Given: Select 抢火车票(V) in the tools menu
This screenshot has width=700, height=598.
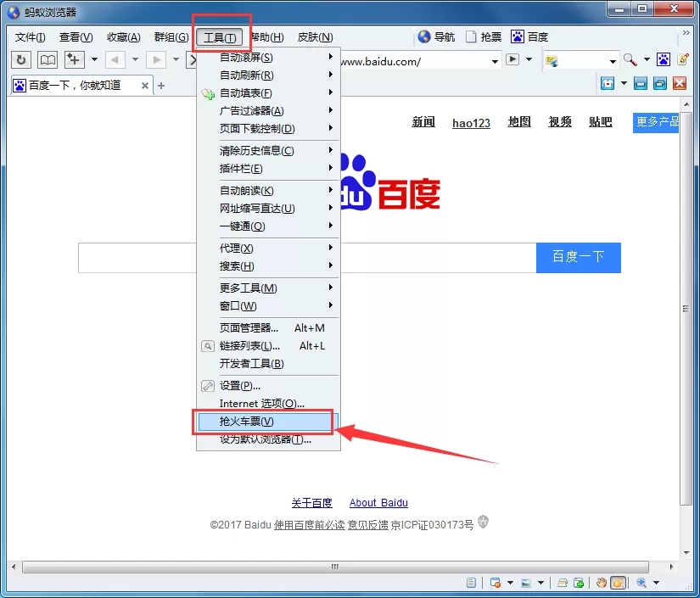Looking at the screenshot, I should click(x=268, y=422).
